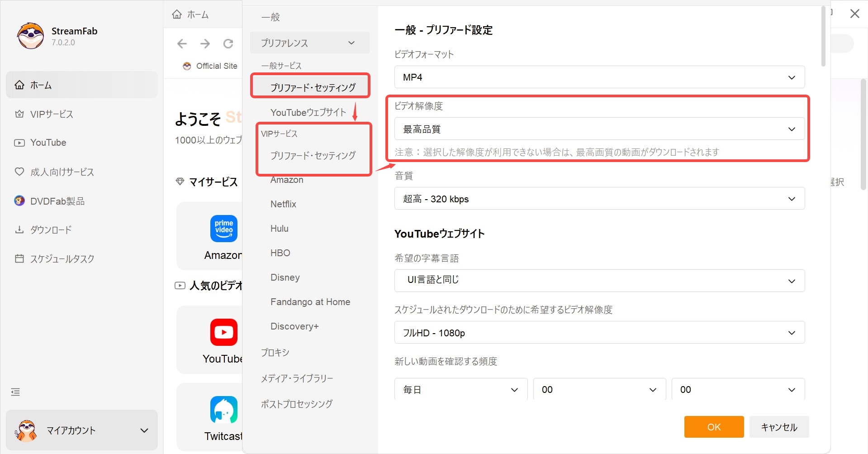Click the diamond icon beside マイサービス
Image resolution: width=868 pixels, height=454 pixels.
click(180, 182)
